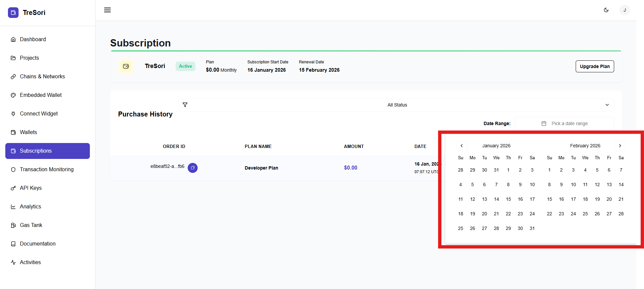The height and width of the screenshot is (289, 644).
Task: Pick February 15 in the calendar
Action: 549,199
